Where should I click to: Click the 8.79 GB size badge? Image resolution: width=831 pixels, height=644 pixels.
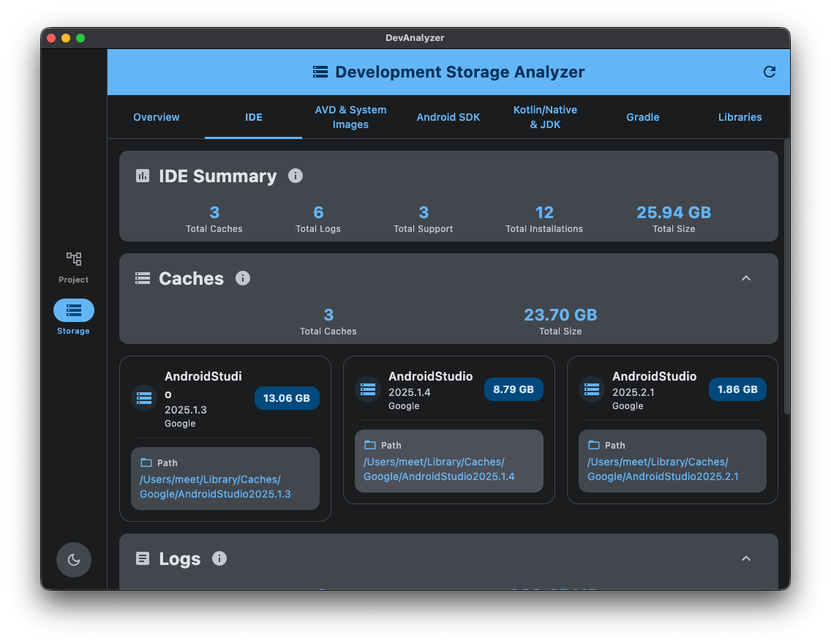[514, 389]
